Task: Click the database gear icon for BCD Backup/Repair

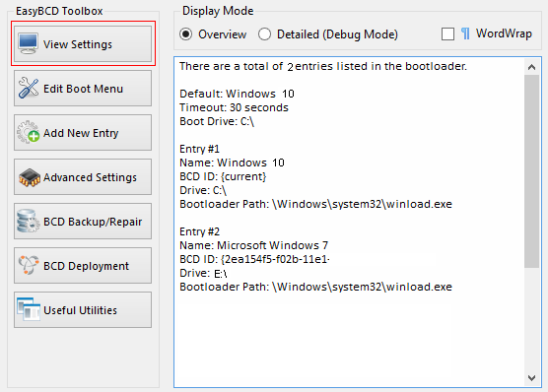Action: [x=28, y=222]
